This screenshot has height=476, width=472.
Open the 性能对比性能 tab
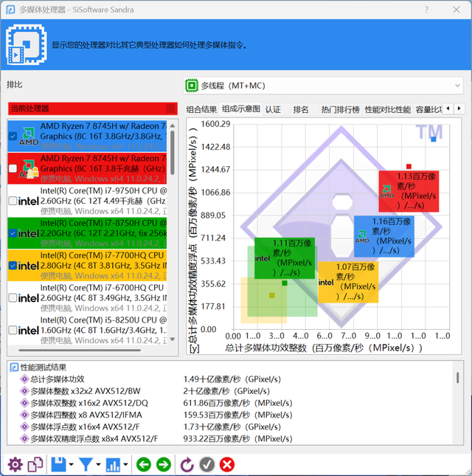pos(388,109)
